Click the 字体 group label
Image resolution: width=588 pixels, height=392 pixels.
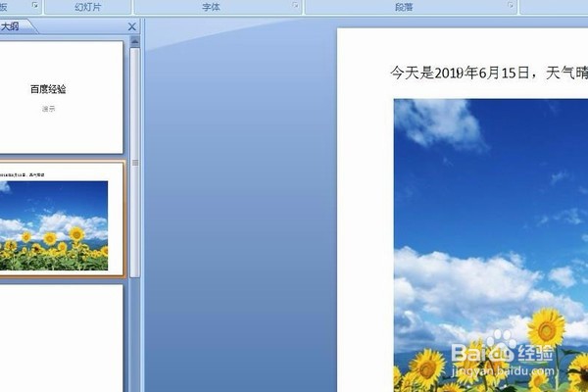click(211, 7)
